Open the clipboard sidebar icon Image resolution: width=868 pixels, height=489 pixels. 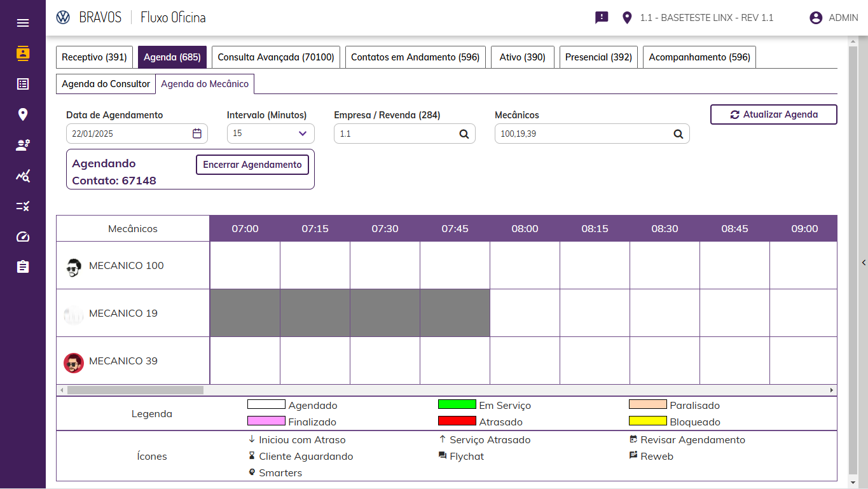point(23,266)
